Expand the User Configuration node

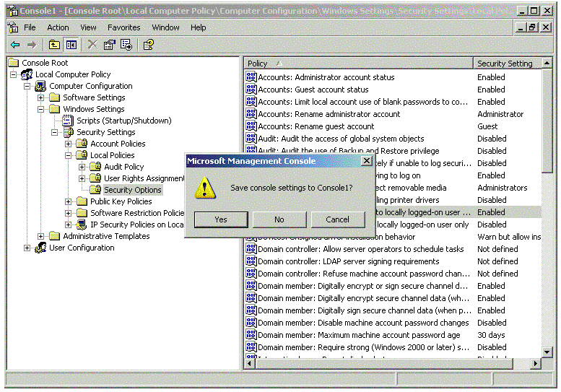point(27,248)
